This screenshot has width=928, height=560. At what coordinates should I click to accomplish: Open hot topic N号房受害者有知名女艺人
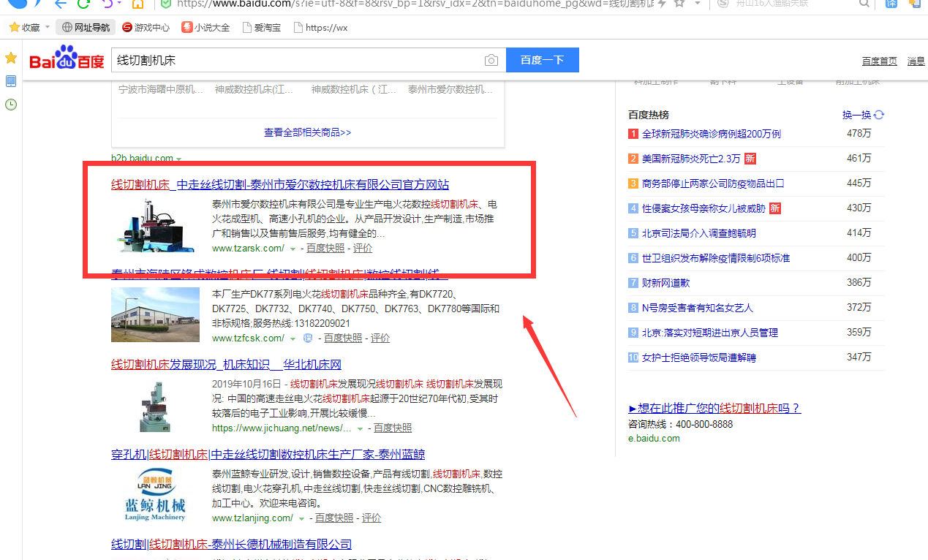point(698,308)
